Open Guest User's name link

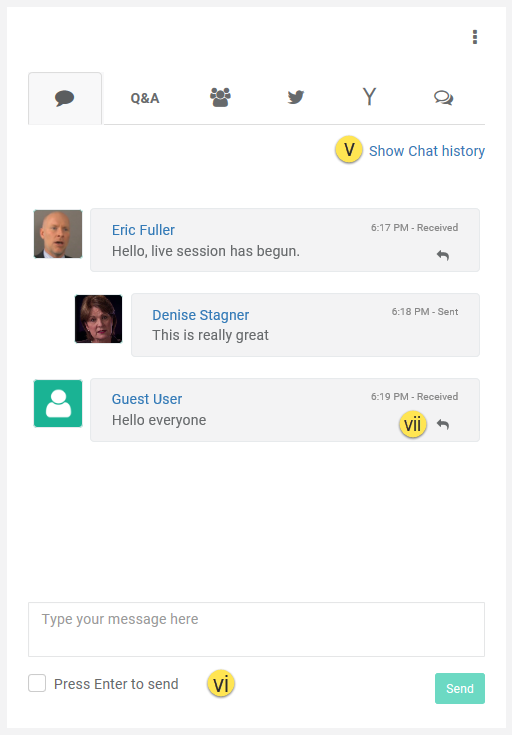147,399
